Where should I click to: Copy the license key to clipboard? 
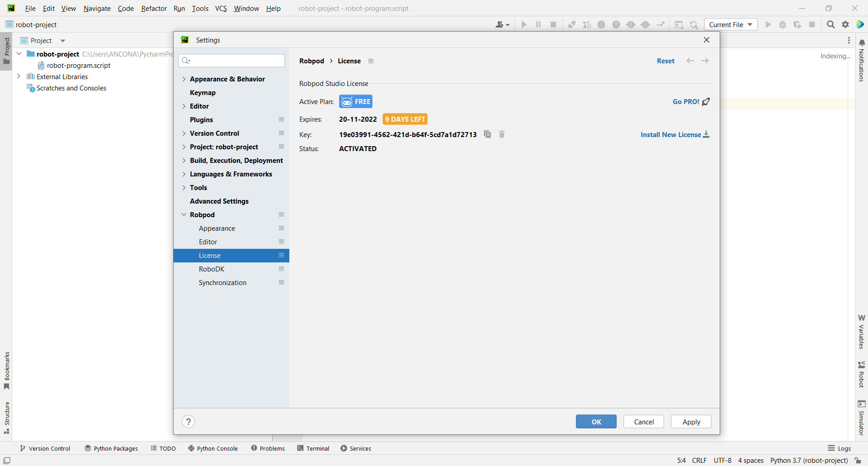click(x=487, y=134)
